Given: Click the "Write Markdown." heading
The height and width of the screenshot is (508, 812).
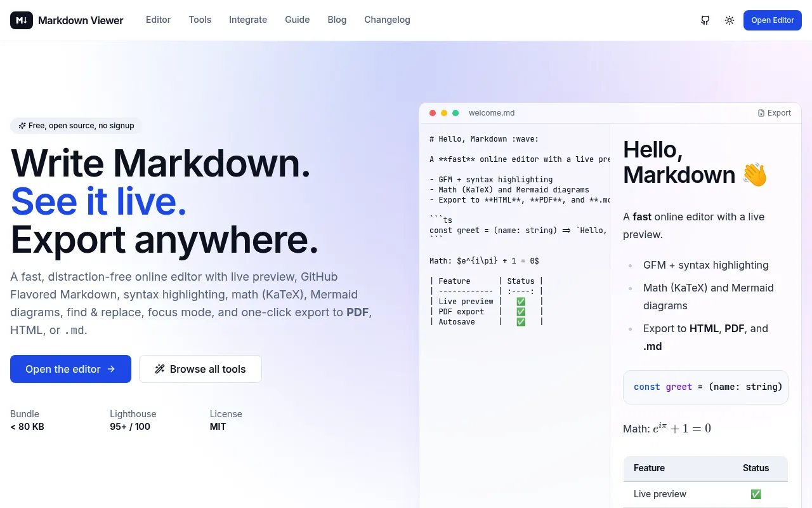Looking at the screenshot, I should point(160,163).
